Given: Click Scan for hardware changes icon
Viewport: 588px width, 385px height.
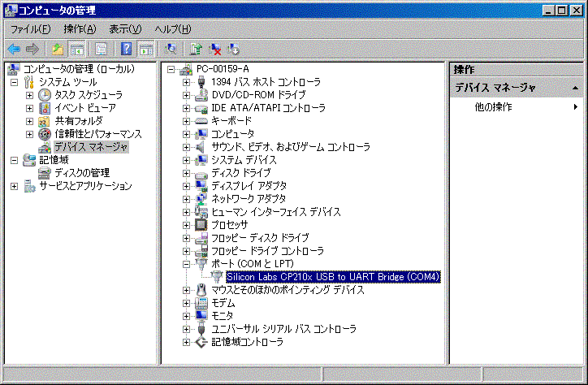Looking at the screenshot, I should coord(171,49).
